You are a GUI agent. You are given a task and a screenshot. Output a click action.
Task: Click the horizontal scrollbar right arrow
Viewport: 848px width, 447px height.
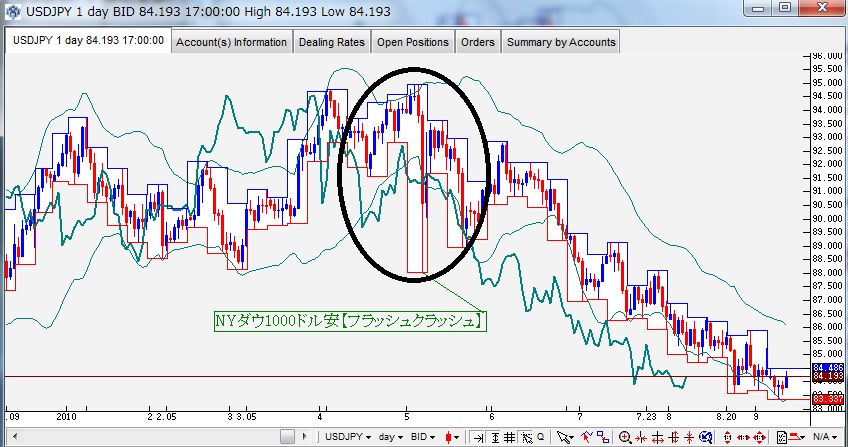(304, 437)
